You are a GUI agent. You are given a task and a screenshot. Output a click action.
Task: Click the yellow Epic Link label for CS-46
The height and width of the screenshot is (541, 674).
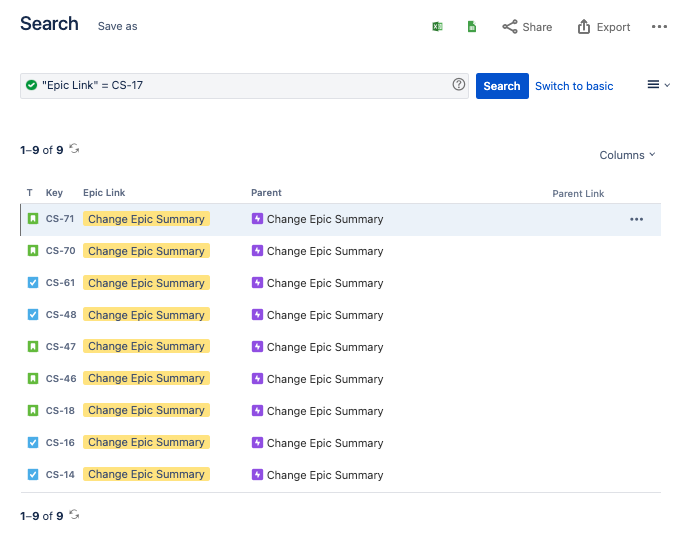click(x=146, y=378)
